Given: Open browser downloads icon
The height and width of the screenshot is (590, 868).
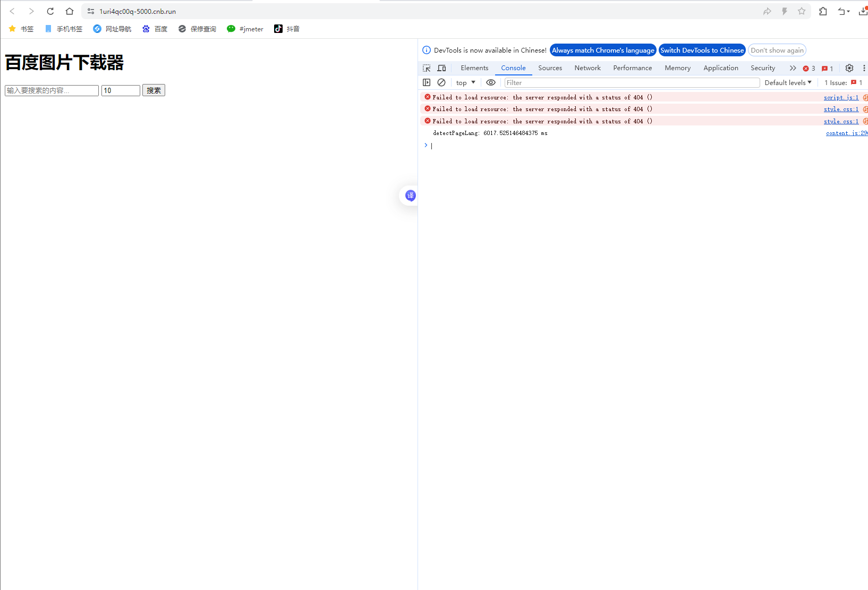Looking at the screenshot, I should (x=863, y=11).
